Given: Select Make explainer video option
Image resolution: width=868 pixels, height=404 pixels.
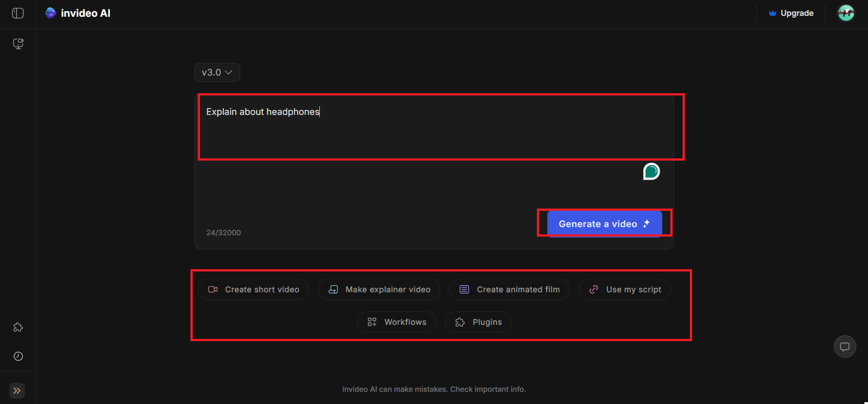Looking at the screenshot, I should pos(379,290).
